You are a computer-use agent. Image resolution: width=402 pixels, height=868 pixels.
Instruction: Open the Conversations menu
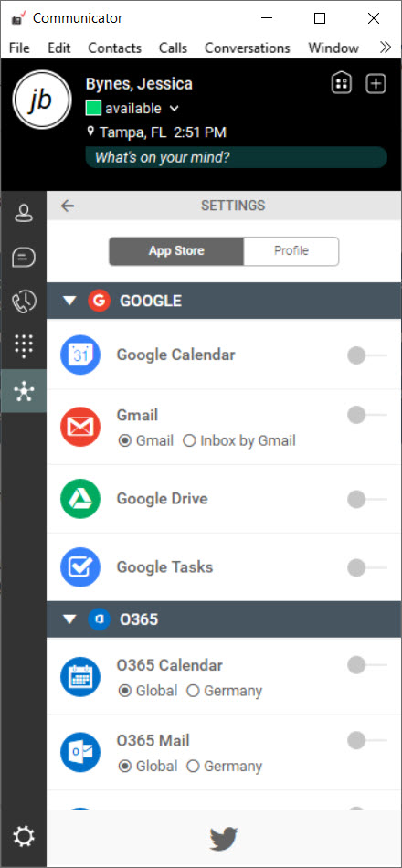[248, 48]
